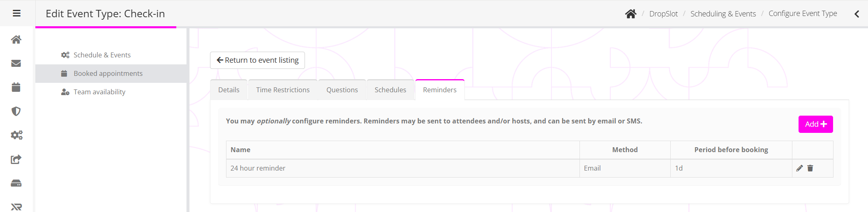
Task: Edit the 24 hour reminder
Action: tap(799, 168)
